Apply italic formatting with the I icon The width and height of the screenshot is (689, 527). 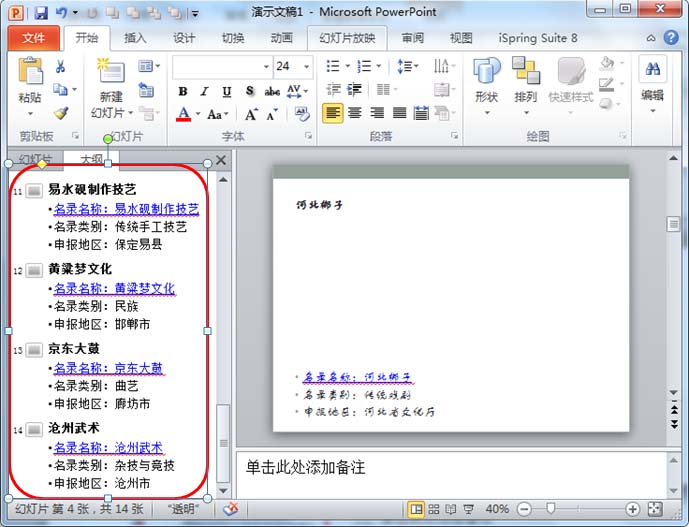tap(205, 91)
